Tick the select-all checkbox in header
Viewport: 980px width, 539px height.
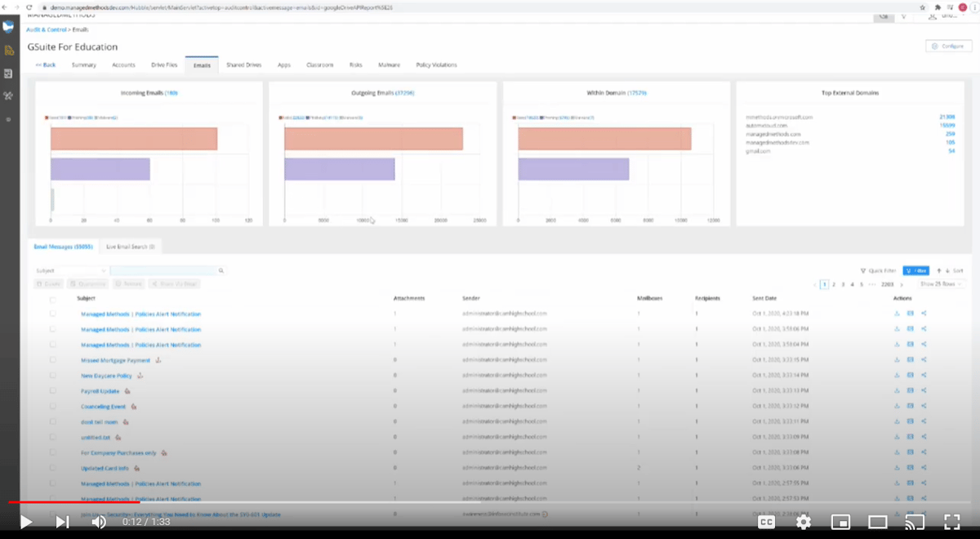53,299
